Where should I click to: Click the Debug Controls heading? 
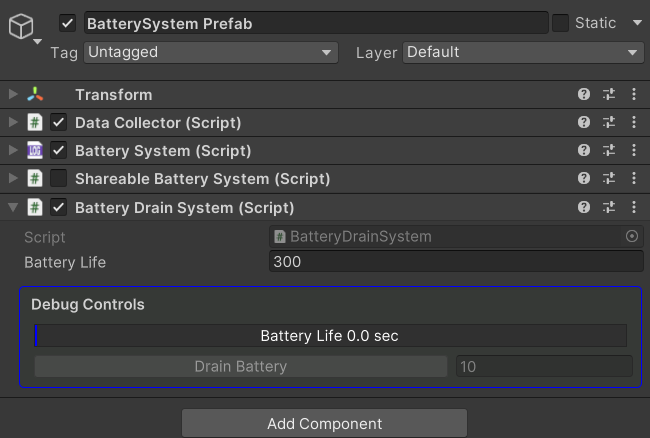coord(88,305)
